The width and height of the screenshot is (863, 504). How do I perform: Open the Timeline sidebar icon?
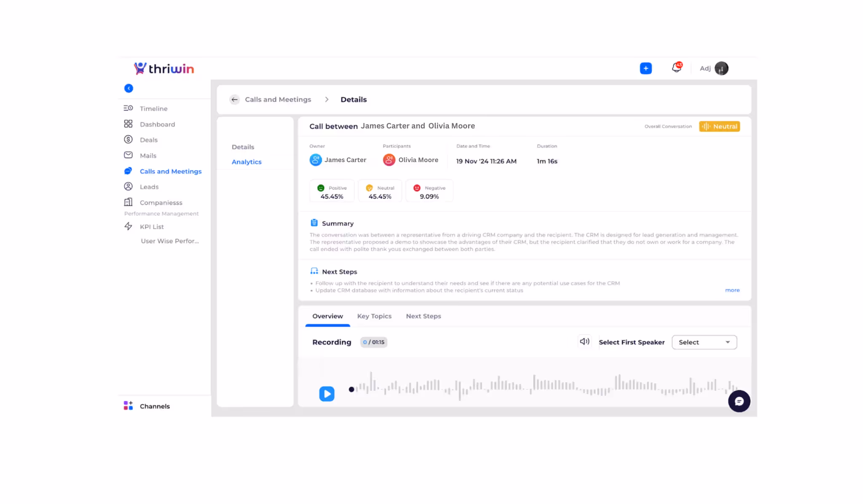click(128, 108)
